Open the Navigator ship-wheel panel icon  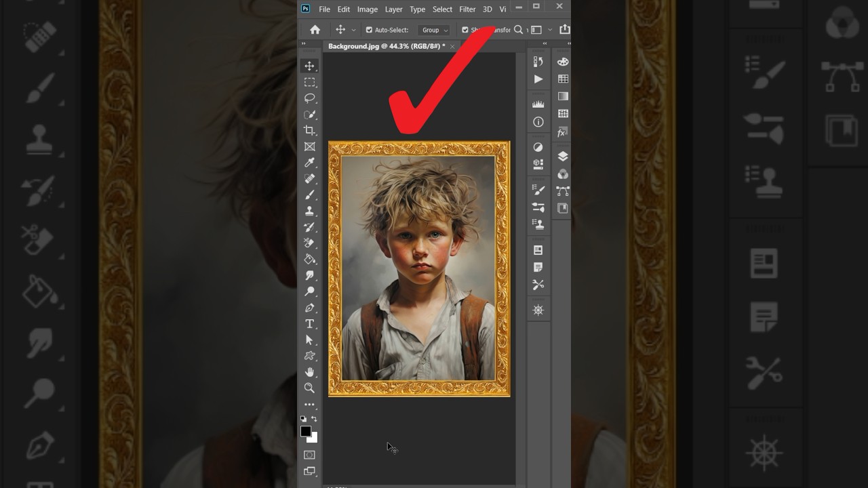click(538, 310)
